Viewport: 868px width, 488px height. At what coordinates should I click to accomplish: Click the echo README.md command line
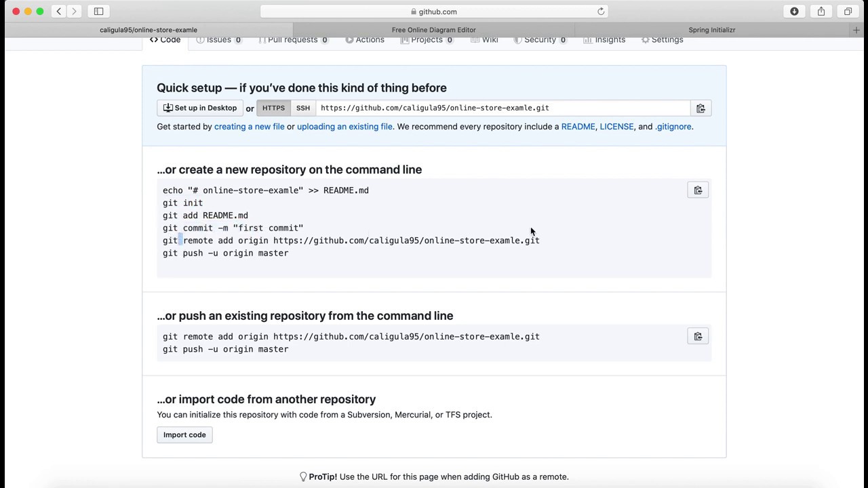(266, 190)
